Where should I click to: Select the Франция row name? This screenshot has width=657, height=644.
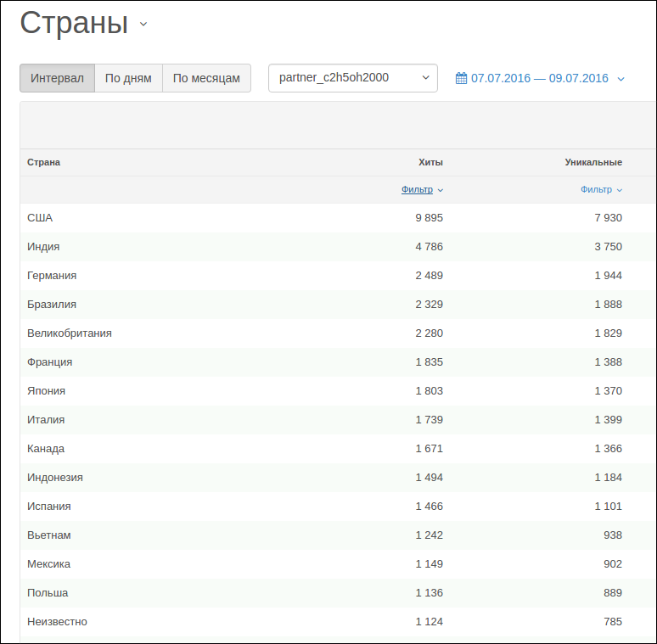pos(49,362)
